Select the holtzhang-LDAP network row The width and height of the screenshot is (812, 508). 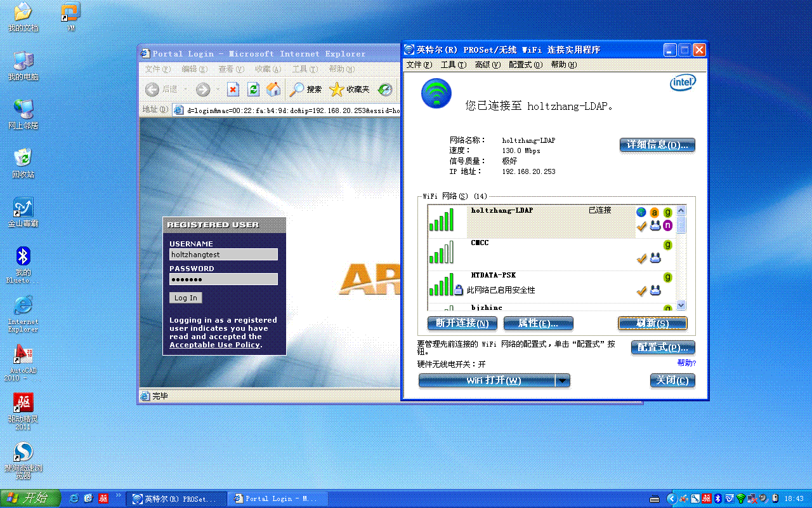click(551, 222)
